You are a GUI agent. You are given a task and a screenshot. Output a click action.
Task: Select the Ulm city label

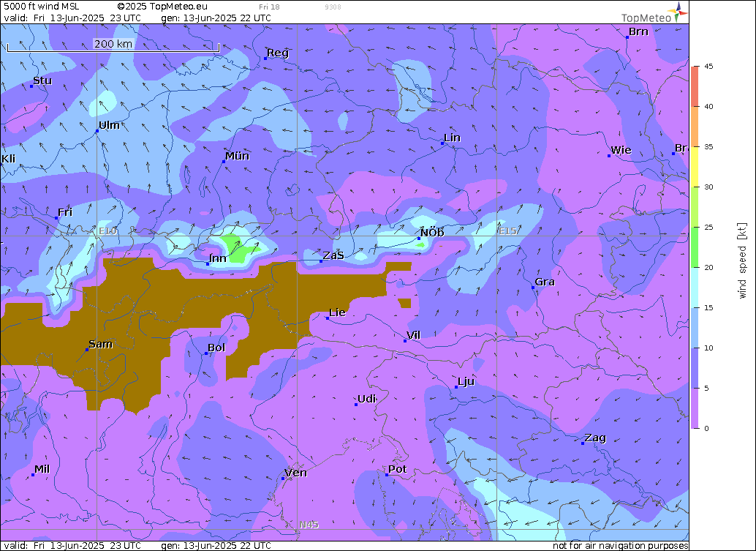[110, 125]
